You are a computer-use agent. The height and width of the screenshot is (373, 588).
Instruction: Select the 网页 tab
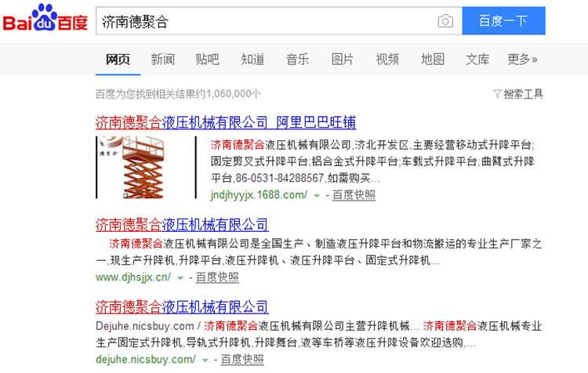click(x=118, y=60)
